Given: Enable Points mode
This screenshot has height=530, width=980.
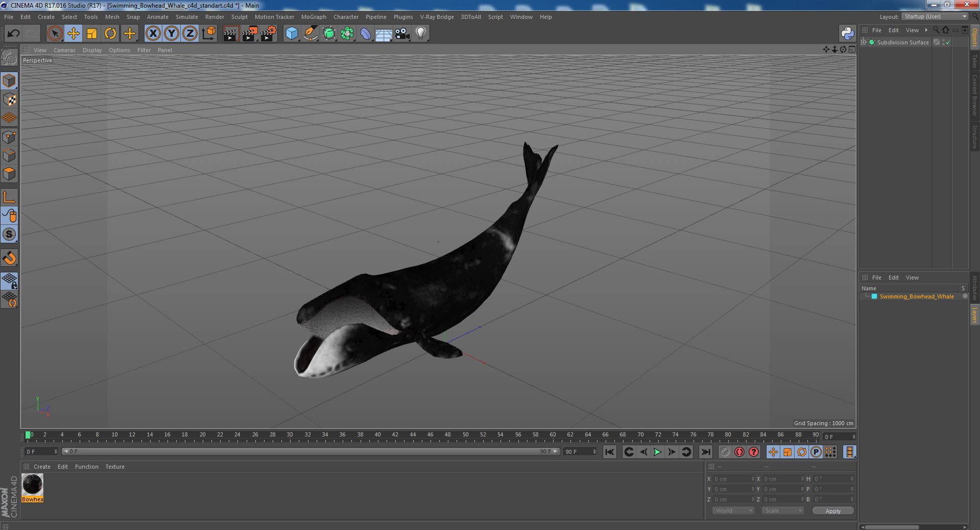Looking at the screenshot, I should [9, 137].
